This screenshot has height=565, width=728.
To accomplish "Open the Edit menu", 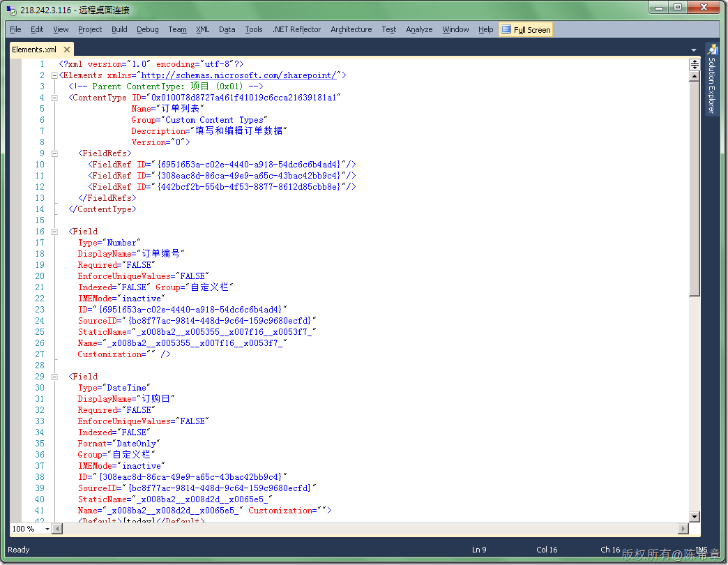I will tap(37, 29).
